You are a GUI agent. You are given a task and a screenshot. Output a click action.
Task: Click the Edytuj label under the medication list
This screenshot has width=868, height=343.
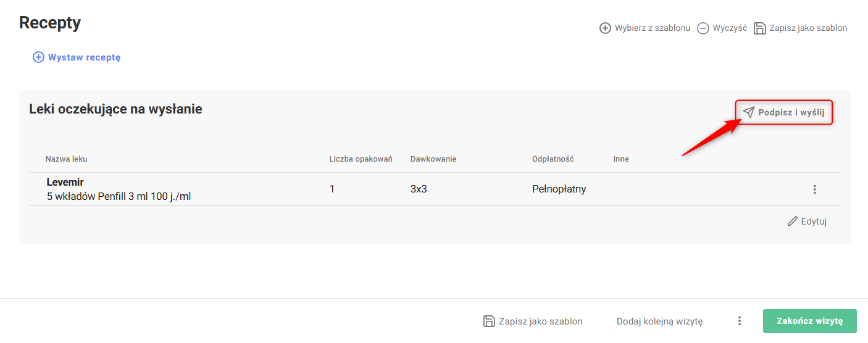(814, 221)
